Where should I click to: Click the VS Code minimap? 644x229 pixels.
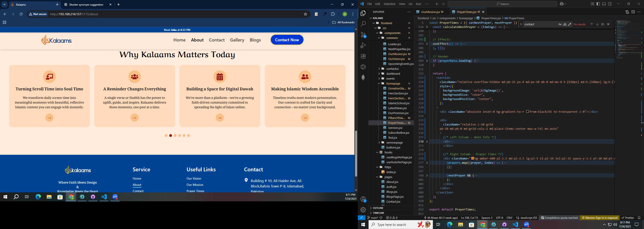pyautogui.click(x=627, y=40)
